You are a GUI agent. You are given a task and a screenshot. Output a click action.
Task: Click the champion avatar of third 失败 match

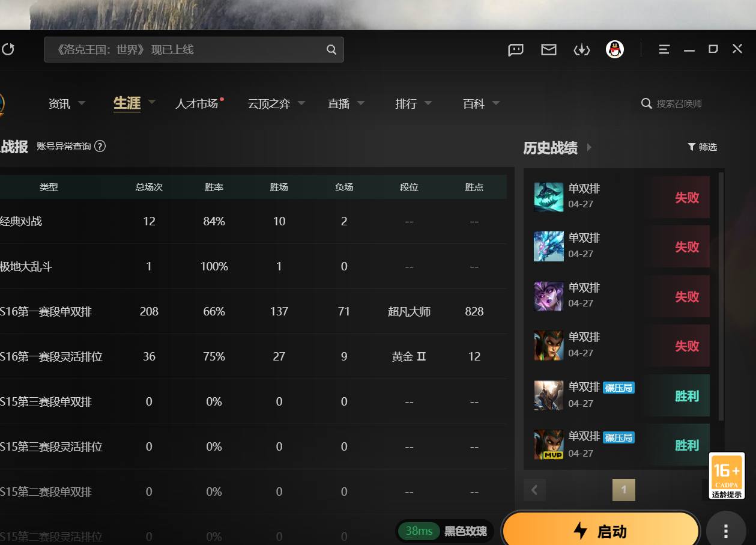click(549, 296)
